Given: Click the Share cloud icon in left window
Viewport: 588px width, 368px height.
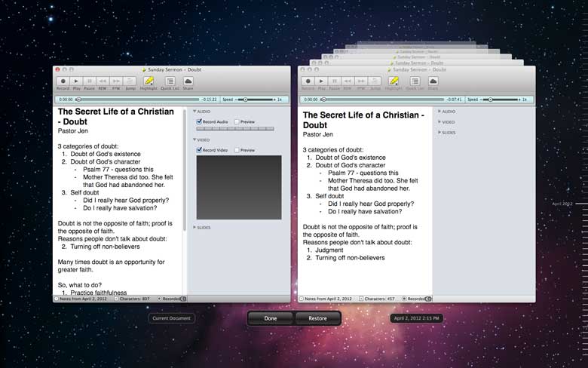Looking at the screenshot, I should (x=188, y=81).
